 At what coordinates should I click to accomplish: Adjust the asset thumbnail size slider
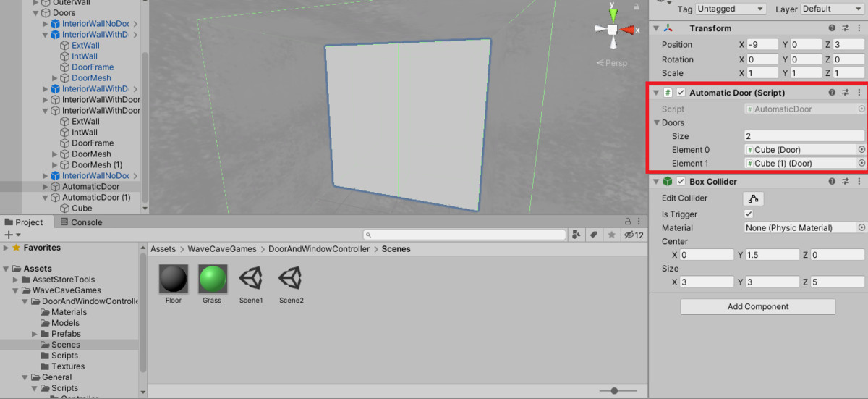coord(615,391)
